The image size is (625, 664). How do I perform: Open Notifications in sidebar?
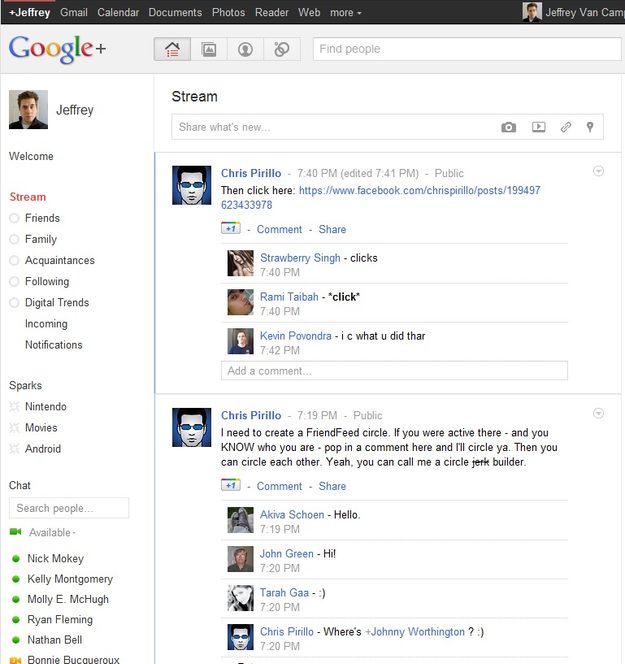coord(54,345)
